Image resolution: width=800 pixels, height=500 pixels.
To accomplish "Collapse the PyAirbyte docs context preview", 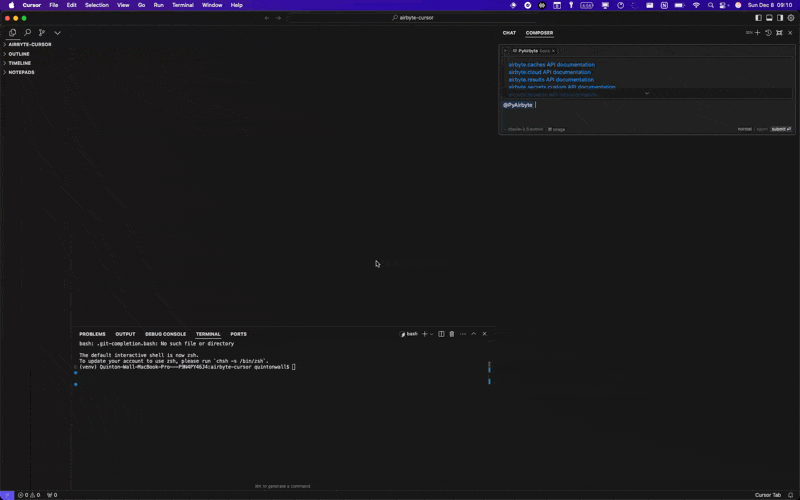I will point(506,51).
